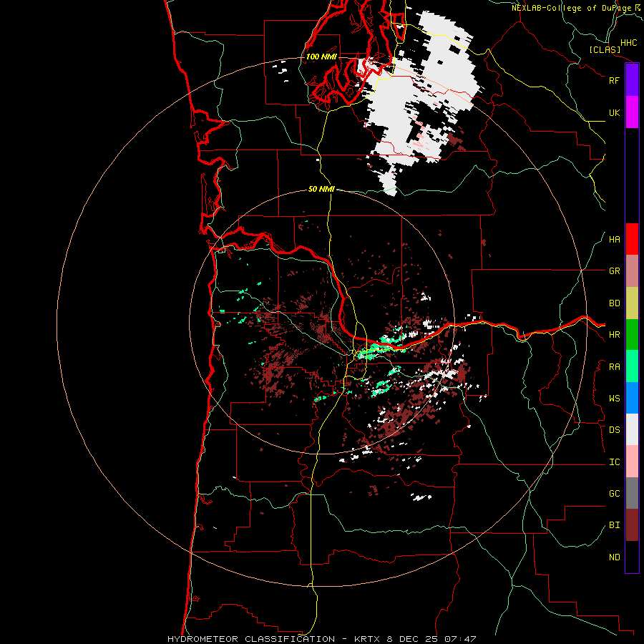
Task: Click the RA legend label
Action: (614, 367)
